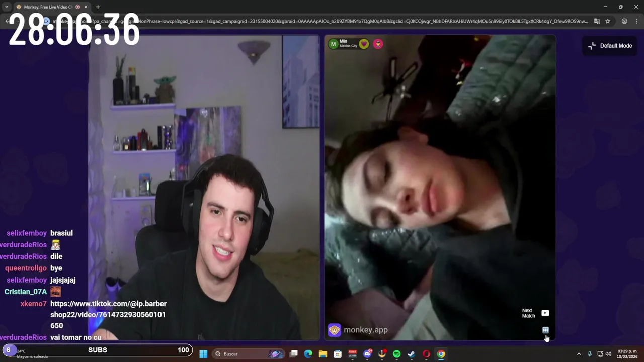Click the pink report icon beside Mila's name

[x=378, y=44]
